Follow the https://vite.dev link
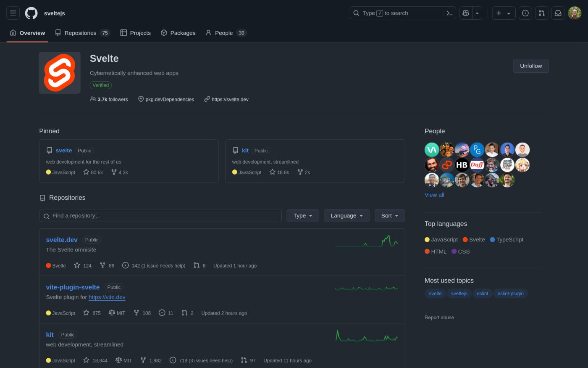The height and width of the screenshot is (368, 588). (x=107, y=297)
